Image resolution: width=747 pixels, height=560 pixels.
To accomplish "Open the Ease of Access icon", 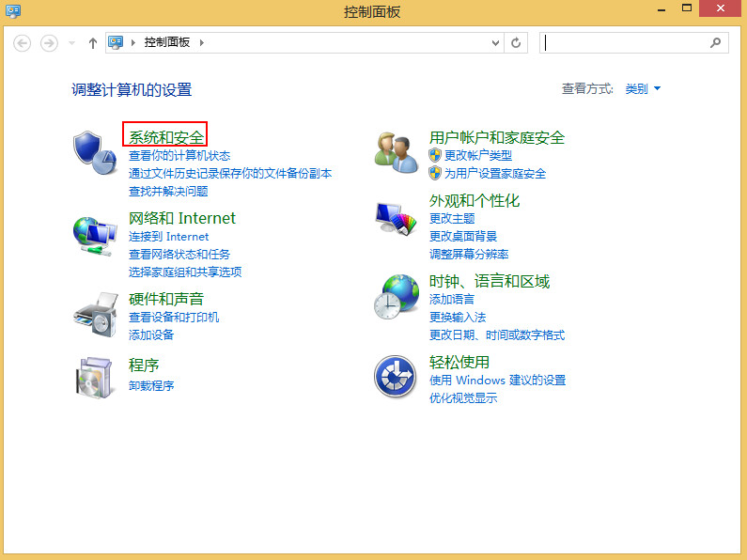I will click(396, 378).
